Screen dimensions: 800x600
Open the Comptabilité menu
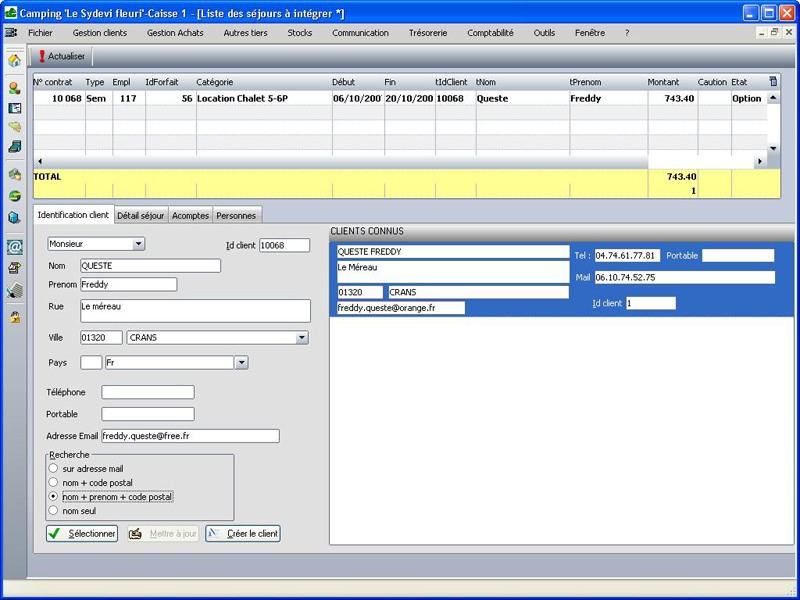coord(490,33)
